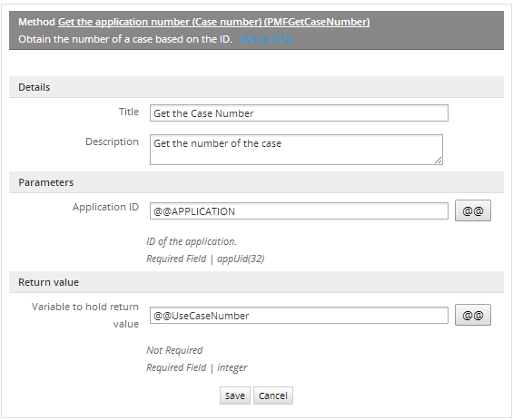Click the Application ID label

[x=105, y=207]
